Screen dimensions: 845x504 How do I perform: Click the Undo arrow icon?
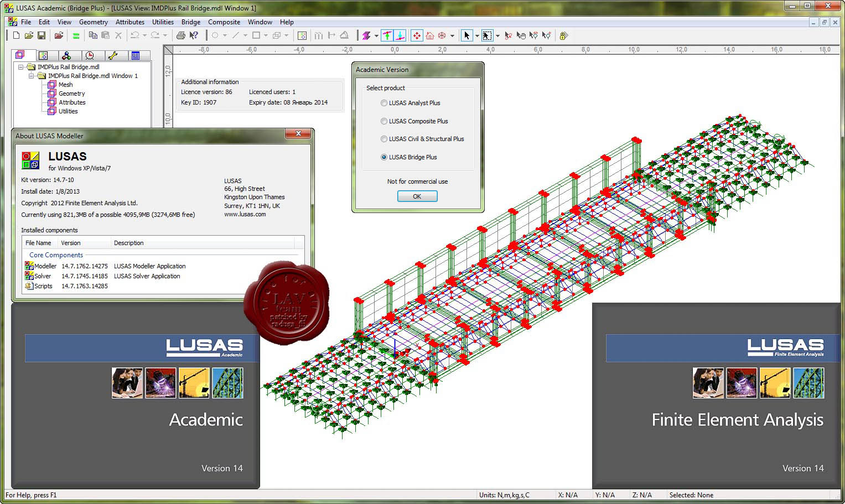click(134, 35)
